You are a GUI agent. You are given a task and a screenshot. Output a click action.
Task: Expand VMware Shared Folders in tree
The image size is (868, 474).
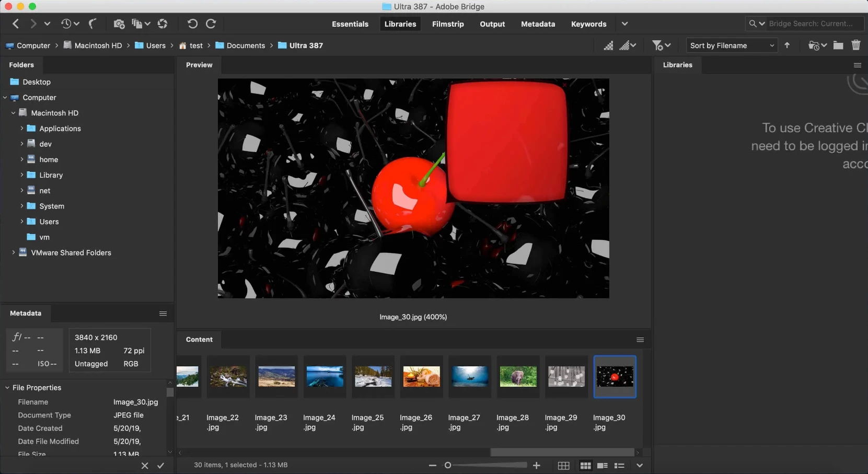(x=13, y=252)
